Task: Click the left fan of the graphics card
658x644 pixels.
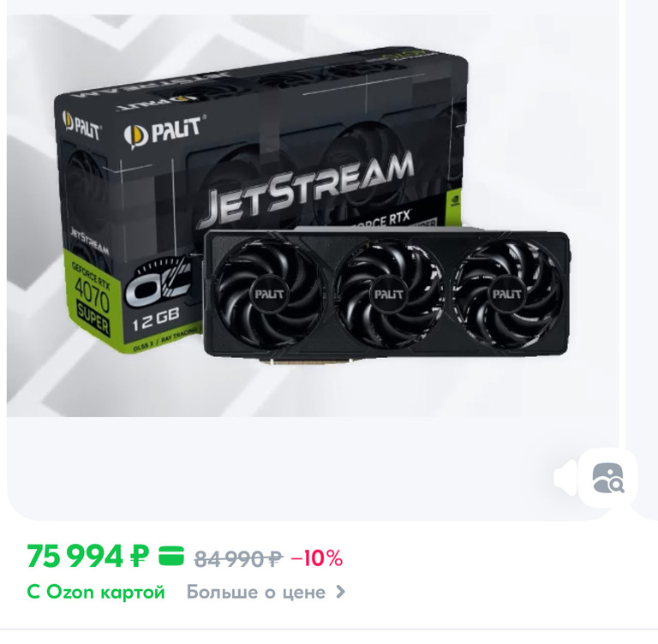Action: [268, 294]
